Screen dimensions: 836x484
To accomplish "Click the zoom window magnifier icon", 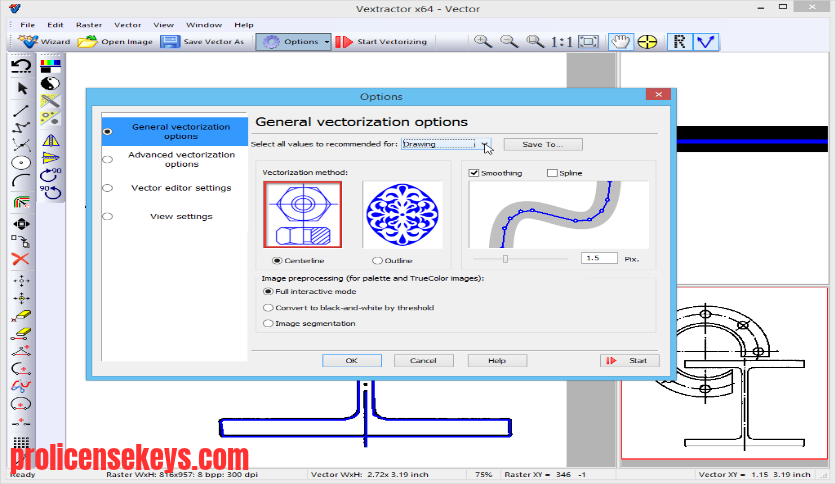I will point(535,42).
